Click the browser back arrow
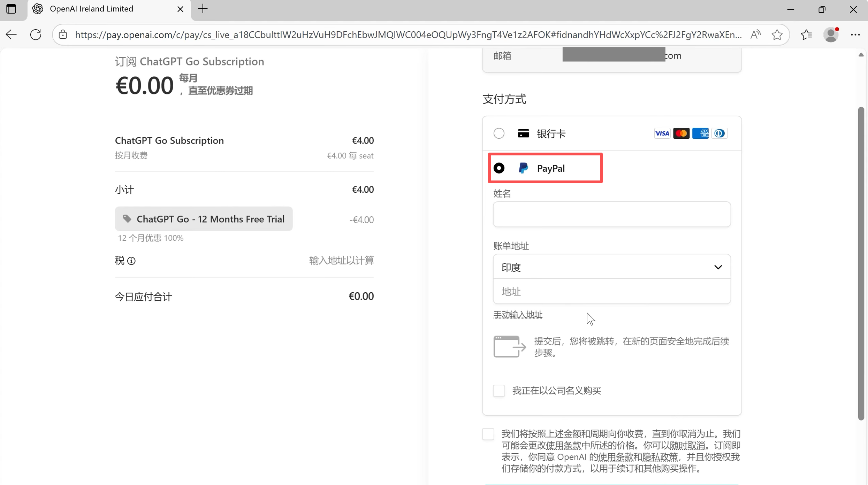The height and width of the screenshot is (485, 868). [11, 34]
